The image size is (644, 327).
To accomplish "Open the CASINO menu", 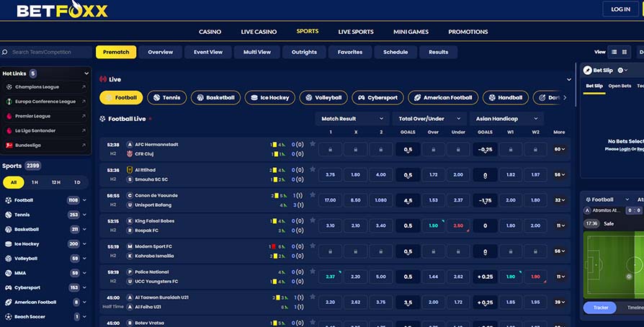I will click(210, 32).
